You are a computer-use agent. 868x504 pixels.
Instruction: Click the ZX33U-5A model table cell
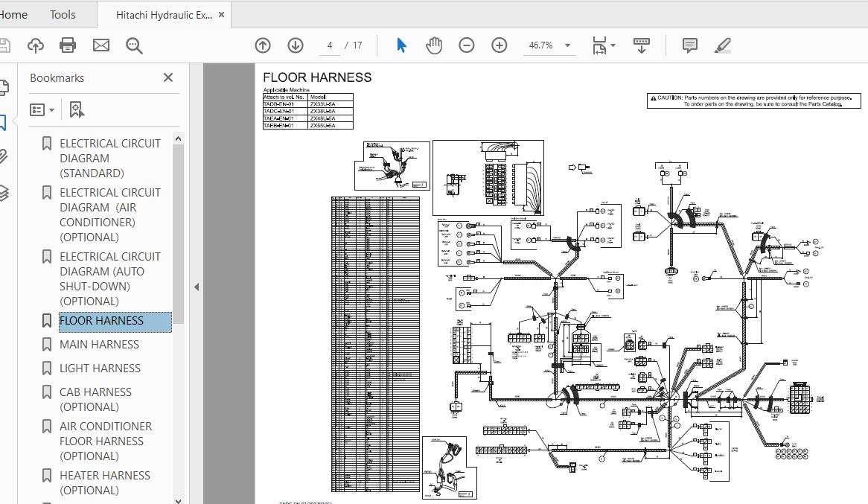click(x=330, y=104)
